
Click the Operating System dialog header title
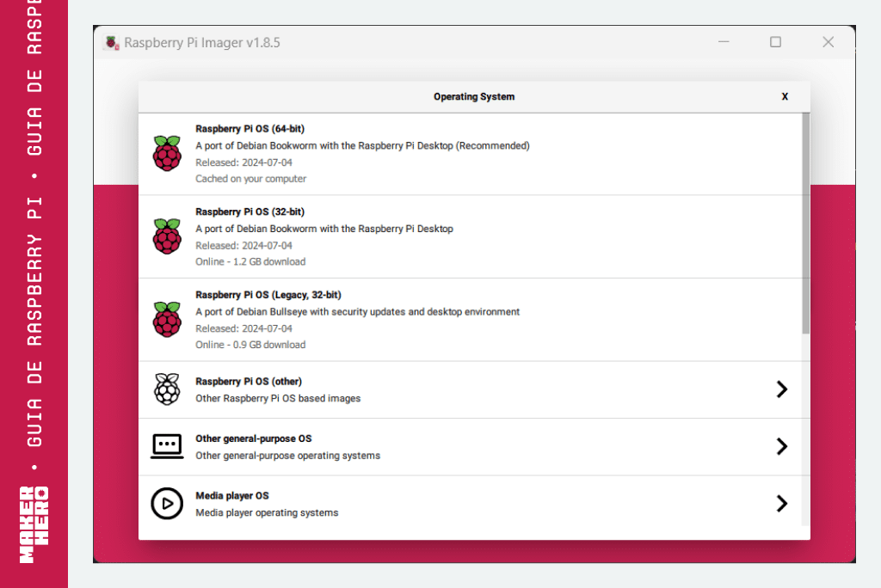(x=474, y=96)
